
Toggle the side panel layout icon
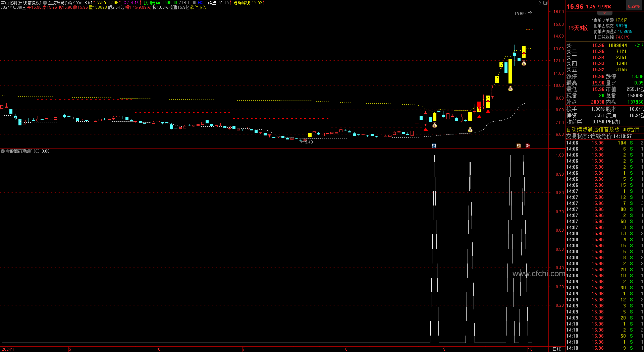[x=545, y=3]
